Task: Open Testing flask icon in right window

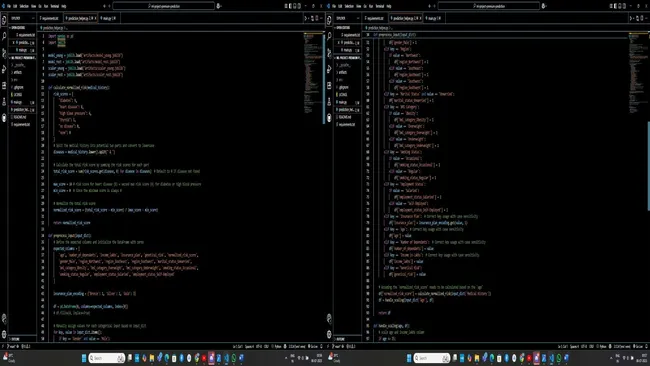Action: (x=329, y=102)
